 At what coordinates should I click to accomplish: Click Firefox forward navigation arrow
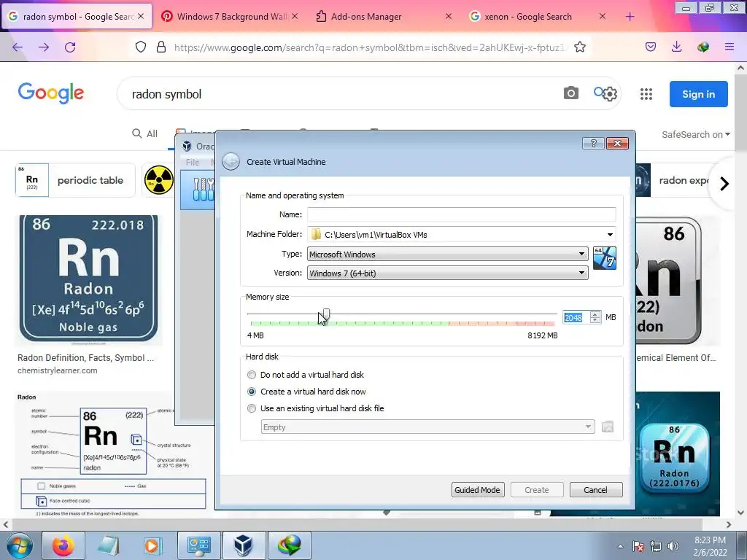pos(44,47)
